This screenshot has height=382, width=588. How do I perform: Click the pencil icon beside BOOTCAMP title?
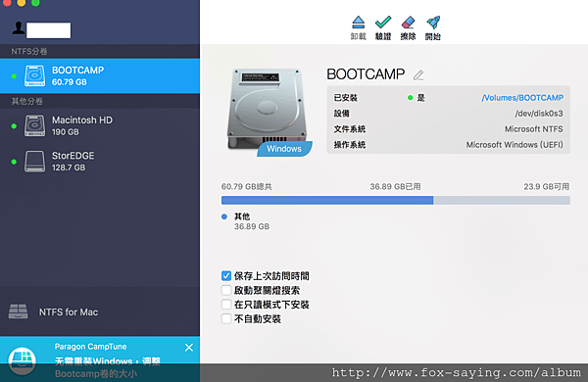[418, 75]
